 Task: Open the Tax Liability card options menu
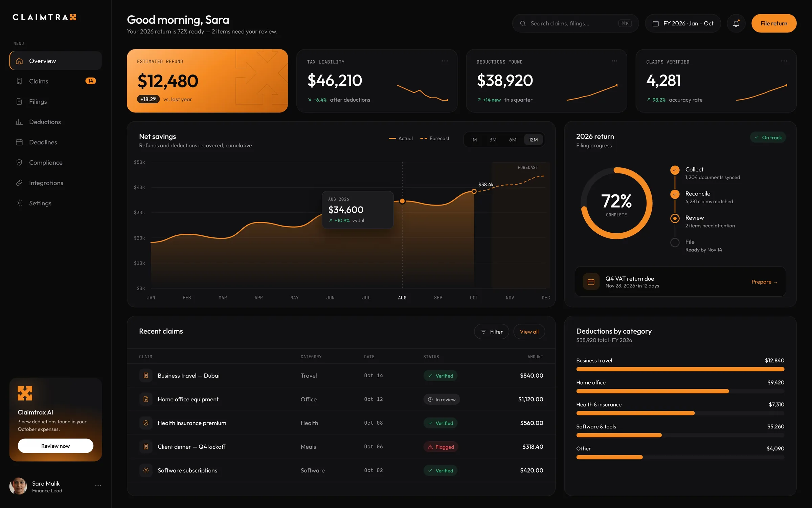pyautogui.click(x=445, y=61)
